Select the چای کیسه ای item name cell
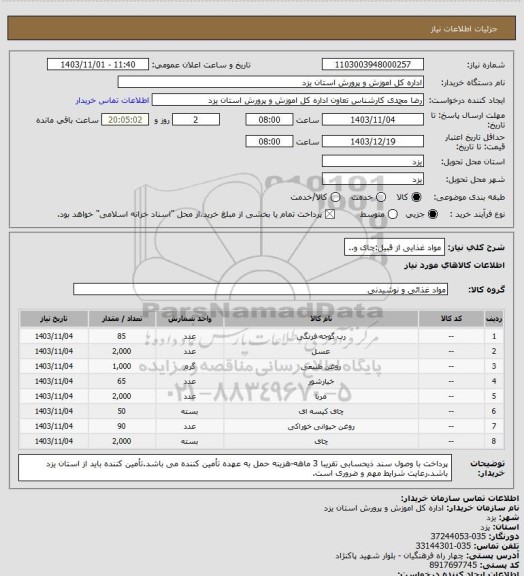The height and width of the screenshot is (576, 524). point(321,411)
